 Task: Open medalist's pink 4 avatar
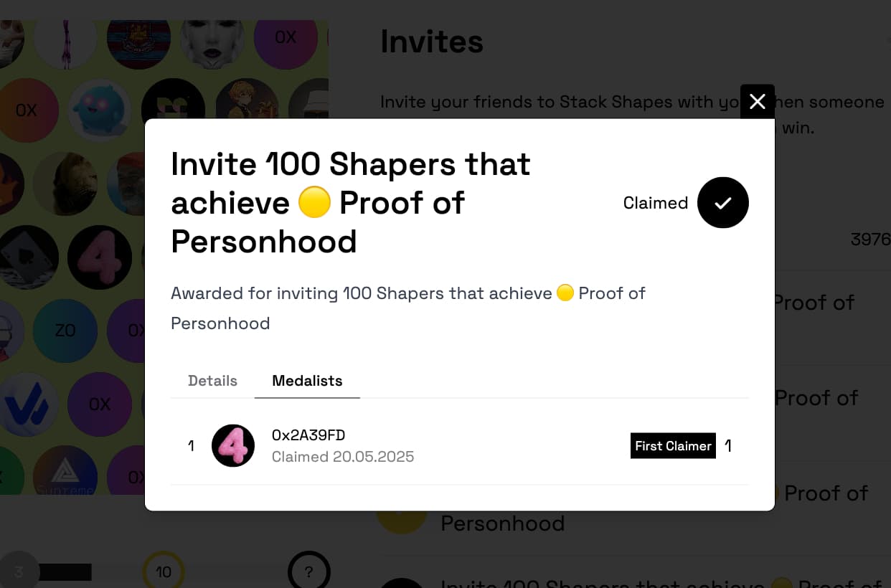(x=233, y=445)
